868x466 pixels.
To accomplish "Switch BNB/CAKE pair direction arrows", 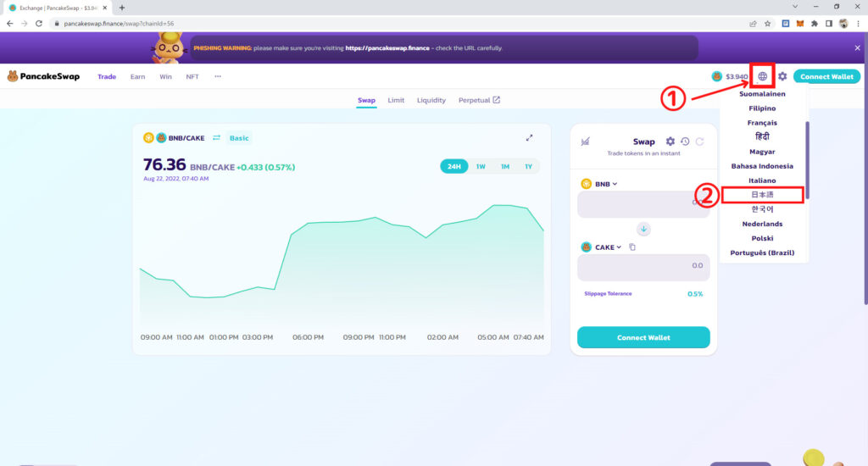I will click(216, 138).
